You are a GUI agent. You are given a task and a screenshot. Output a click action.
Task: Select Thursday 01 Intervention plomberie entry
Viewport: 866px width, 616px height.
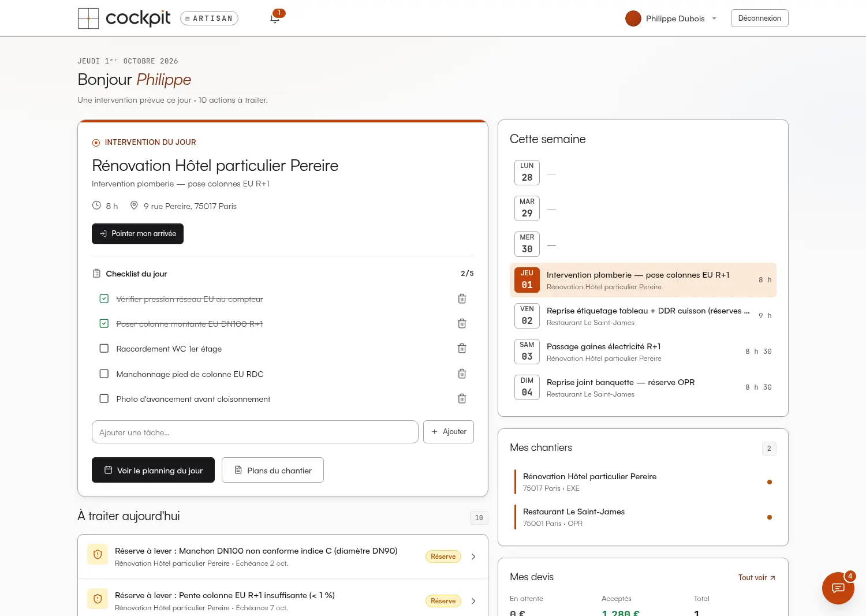[643, 280]
